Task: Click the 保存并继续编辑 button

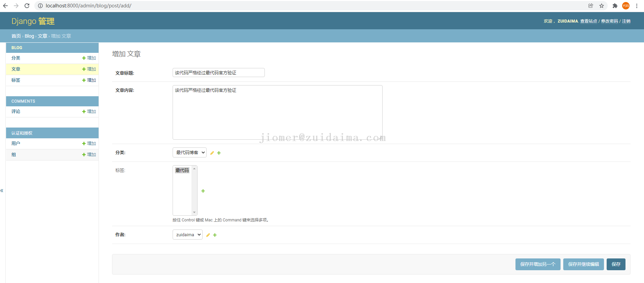Action: pos(583,264)
